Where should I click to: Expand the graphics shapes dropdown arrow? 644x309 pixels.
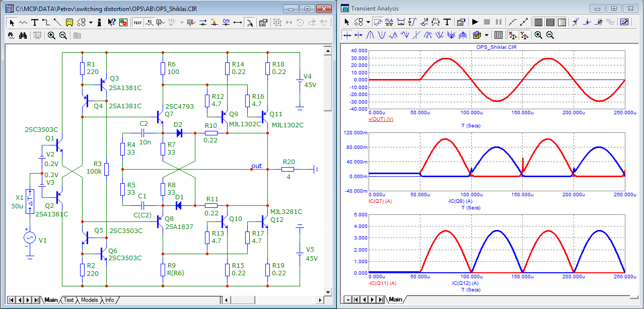click(91, 22)
